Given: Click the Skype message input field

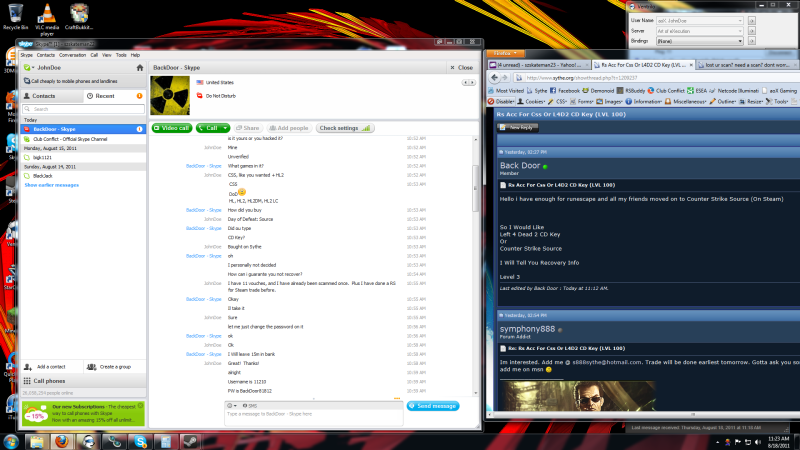Looking at the screenshot, I should click(x=314, y=417).
